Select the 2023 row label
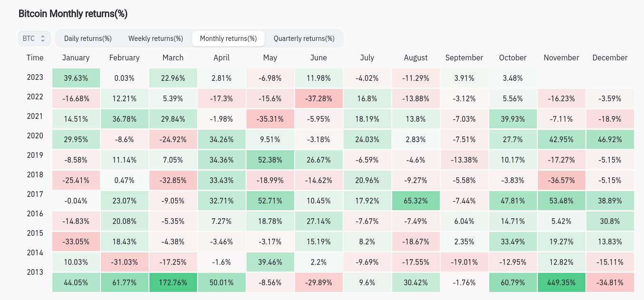This screenshot has height=300, width=644. pyautogui.click(x=35, y=77)
